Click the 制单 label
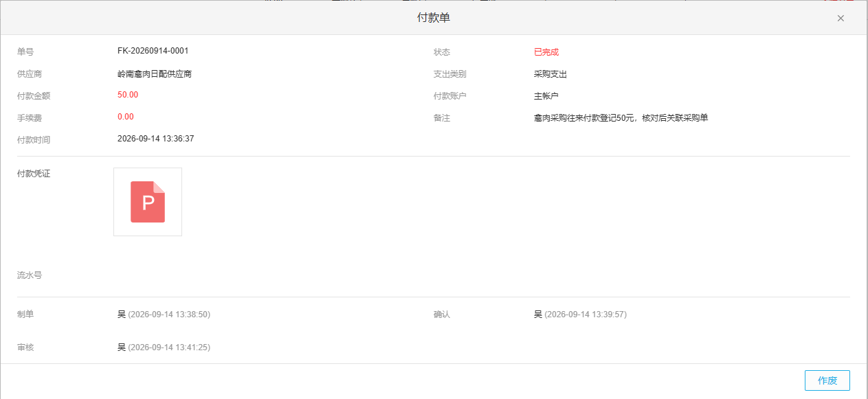 click(x=25, y=315)
